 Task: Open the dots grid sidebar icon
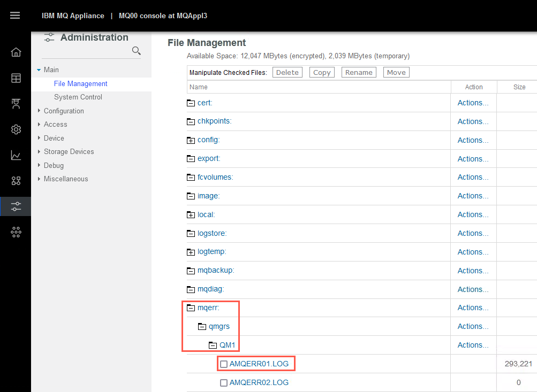[x=16, y=232]
